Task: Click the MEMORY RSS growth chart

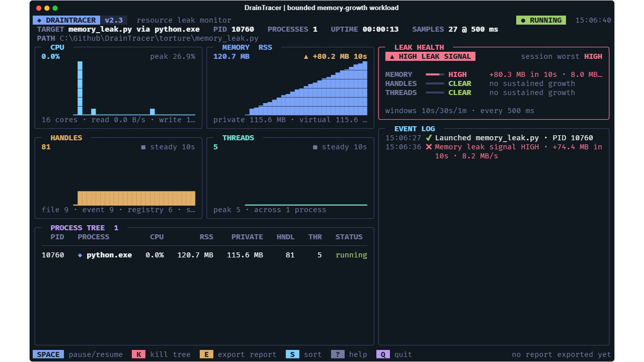Action: pos(306,88)
